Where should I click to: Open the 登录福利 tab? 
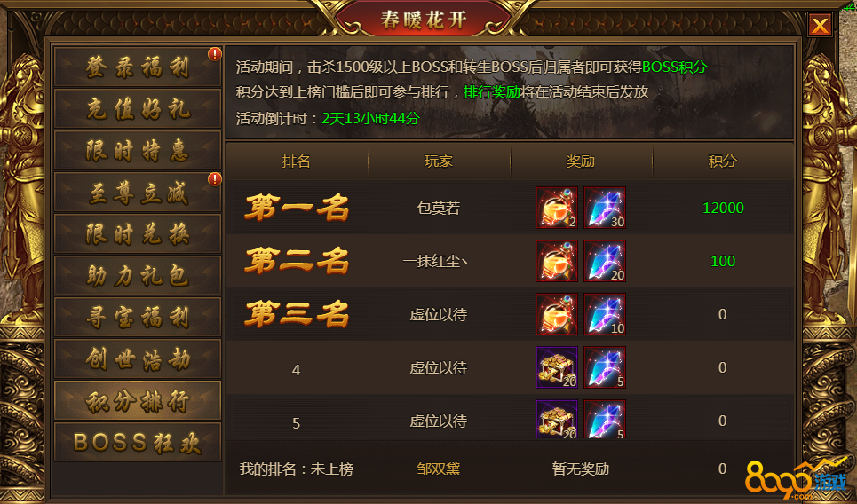pos(138,67)
